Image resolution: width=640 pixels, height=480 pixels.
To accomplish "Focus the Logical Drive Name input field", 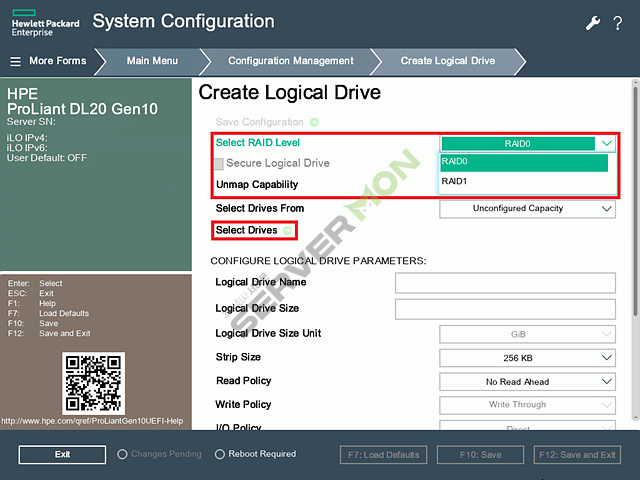I will coord(505,283).
